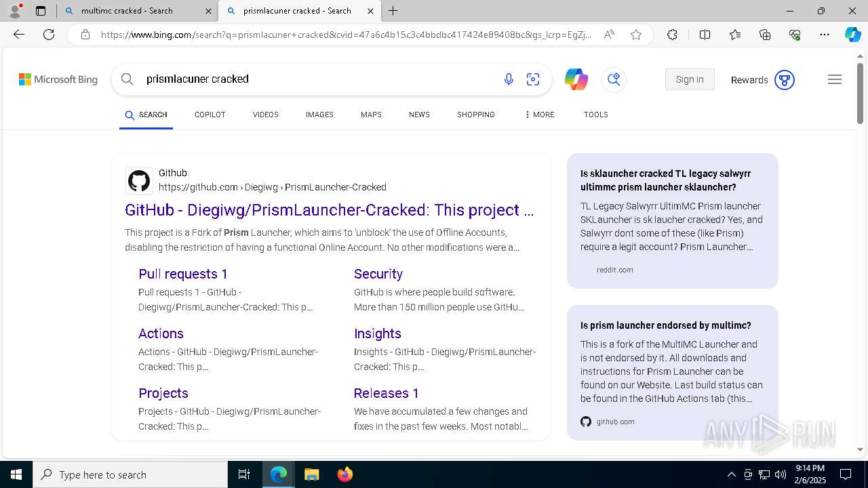Viewport: 868px width, 488px height.
Task: Open Task View on the taskbar
Action: click(x=244, y=474)
